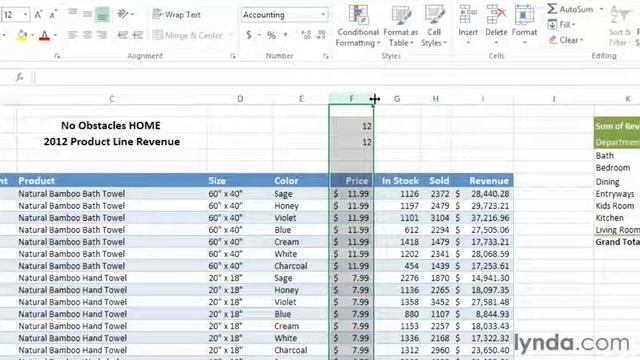This screenshot has height=360, width=640.
Task: Click the AutoSum sigma button
Action: (570, 9)
